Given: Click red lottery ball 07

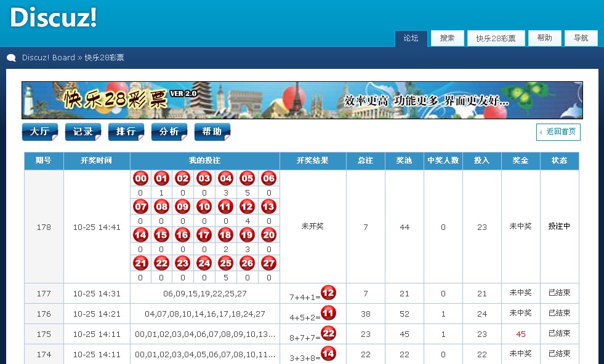Looking at the screenshot, I should 140,207.
